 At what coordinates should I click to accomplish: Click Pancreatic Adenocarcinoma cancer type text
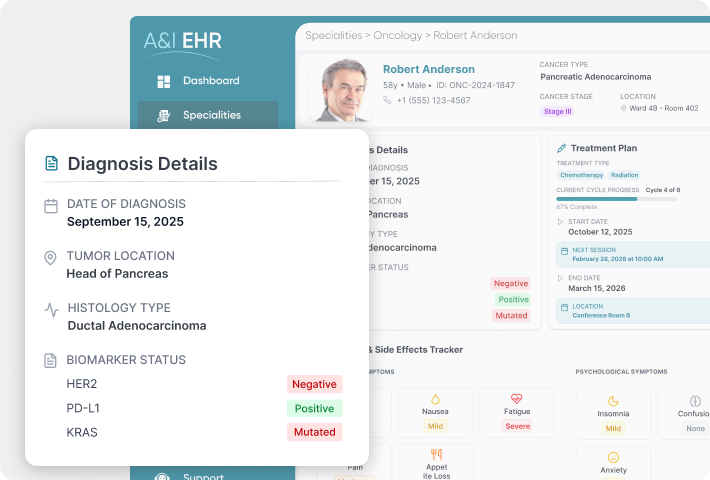pos(595,77)
